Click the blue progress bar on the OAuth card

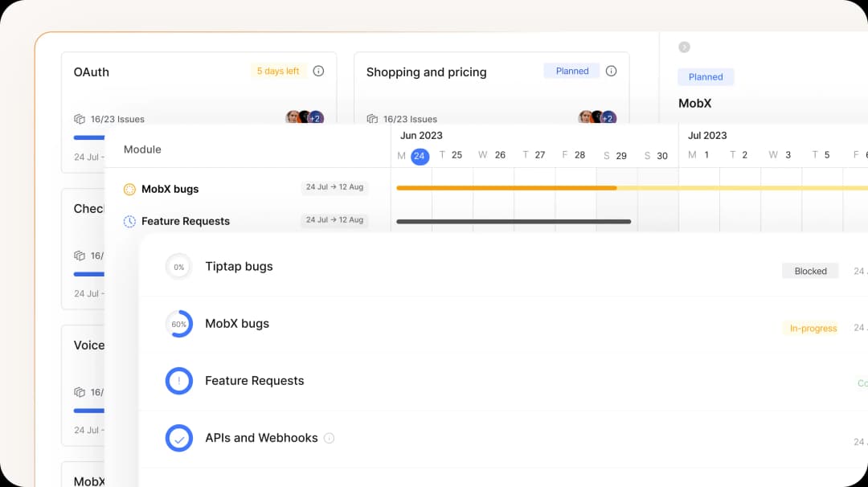88,137
